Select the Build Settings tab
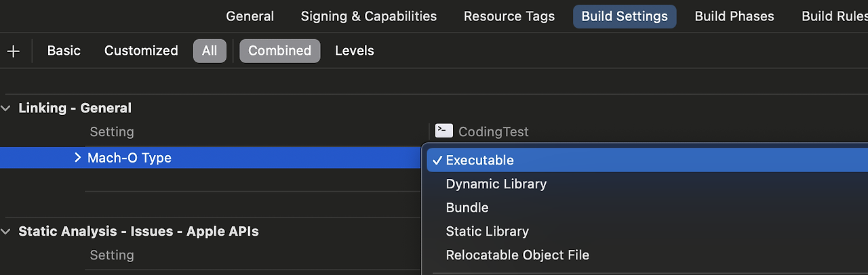Screen dimensions: 868x275 625,16
